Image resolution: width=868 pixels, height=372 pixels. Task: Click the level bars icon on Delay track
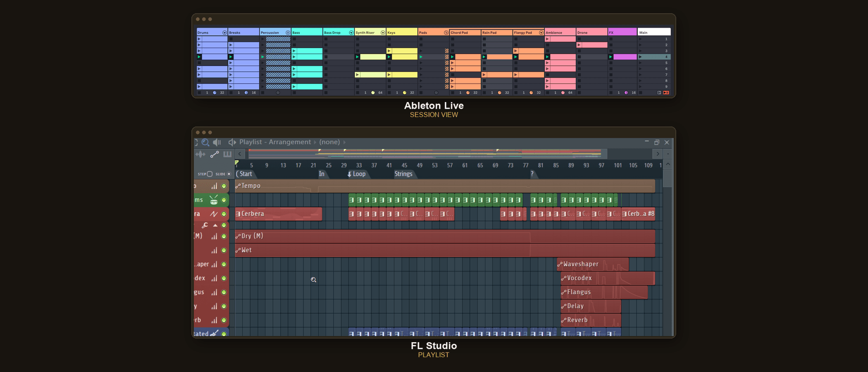[214, 307]
